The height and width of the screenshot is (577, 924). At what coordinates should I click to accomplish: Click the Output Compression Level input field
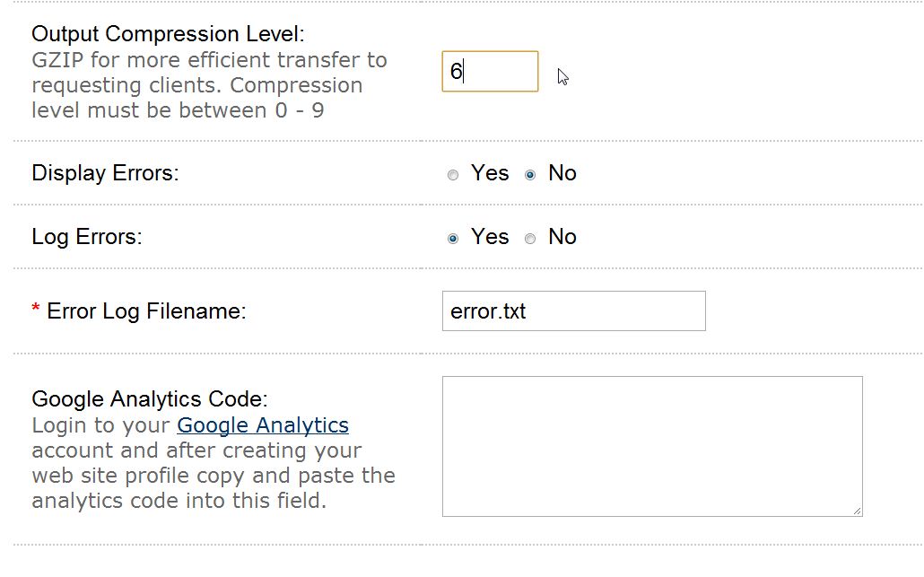tap(490, 72)
